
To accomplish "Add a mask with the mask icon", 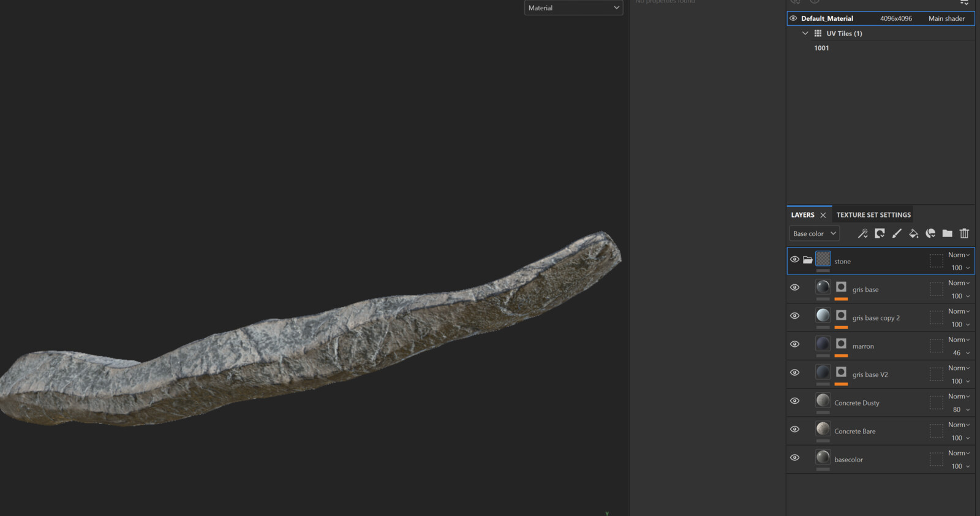I will tap(880, 233).
